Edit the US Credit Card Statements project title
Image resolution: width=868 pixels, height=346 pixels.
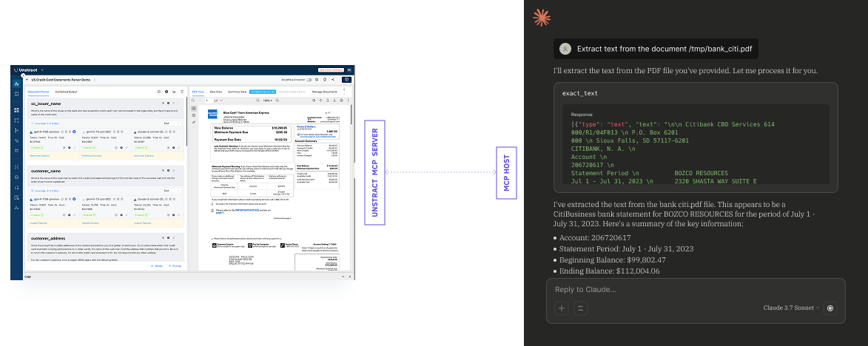(x=95, y=80)
